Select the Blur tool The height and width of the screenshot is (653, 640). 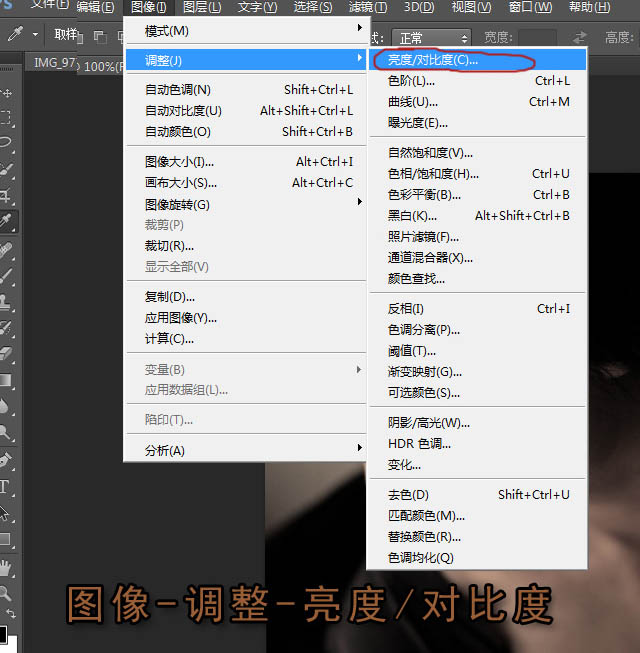point(6,405)
